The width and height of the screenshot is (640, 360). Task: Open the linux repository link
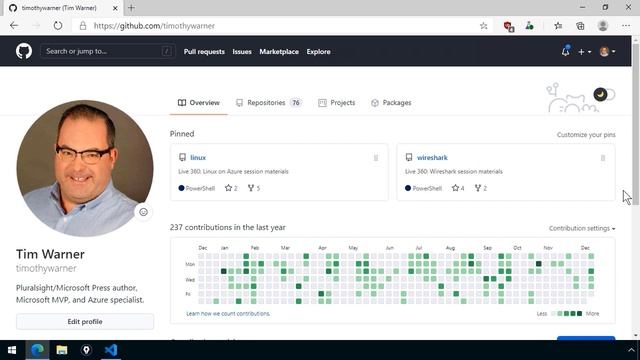(198, 158)
